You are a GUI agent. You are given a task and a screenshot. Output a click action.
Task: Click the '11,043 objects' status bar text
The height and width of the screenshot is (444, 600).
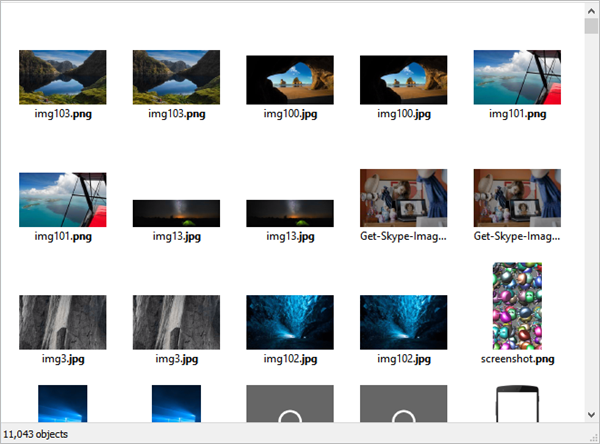(x=36, y=434)
